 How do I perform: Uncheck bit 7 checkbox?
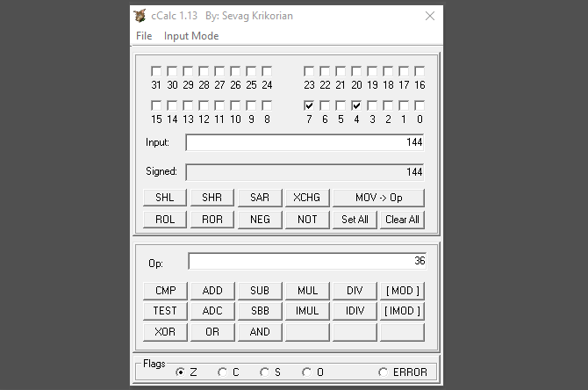pyautogui.click(x=309, y=105)
